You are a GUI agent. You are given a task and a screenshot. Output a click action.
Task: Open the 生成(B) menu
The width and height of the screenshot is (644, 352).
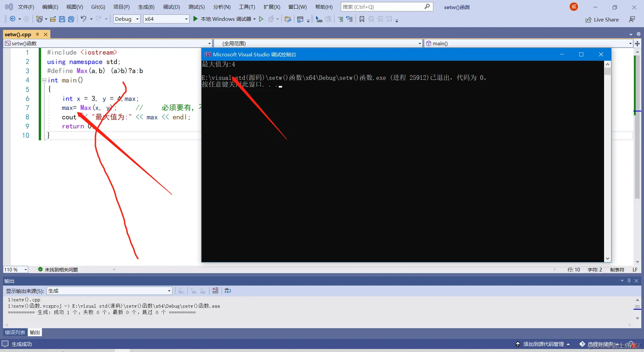coord(146,7)
